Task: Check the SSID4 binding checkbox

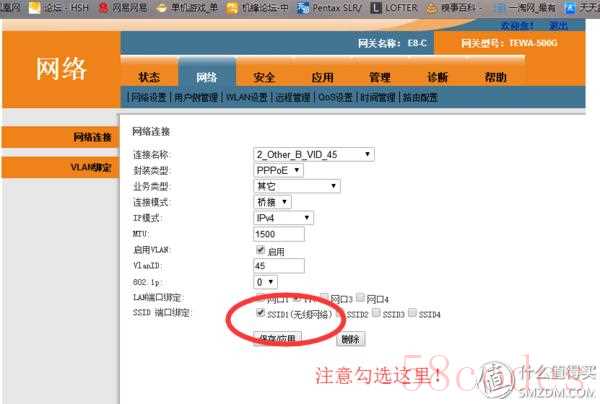Action: pos(412,313)
